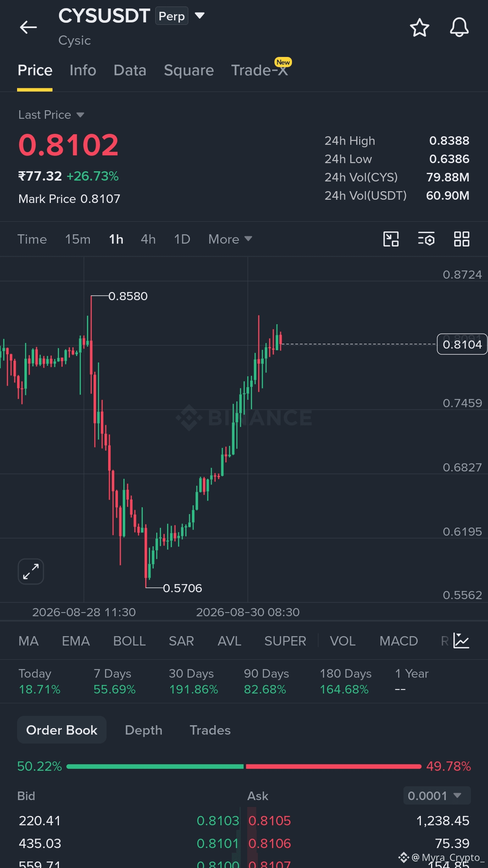The image size is (488, 868).
Task: Expand the Perp contract selector arrow
Action: tap(199, 16)
